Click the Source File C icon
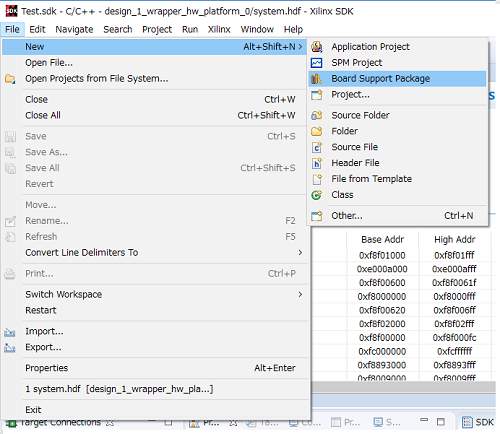The width and height of the screenshot is (500, 434). (317, 147)
